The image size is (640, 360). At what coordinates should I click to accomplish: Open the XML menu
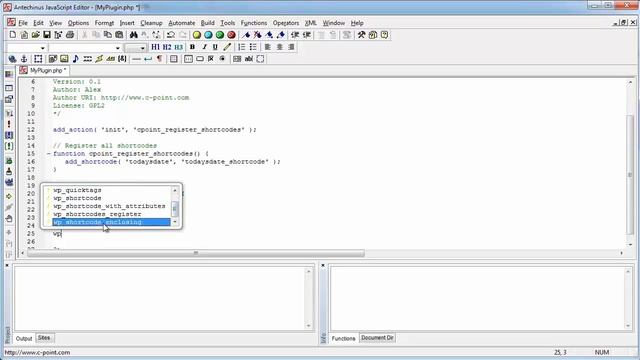pos(311,23)
